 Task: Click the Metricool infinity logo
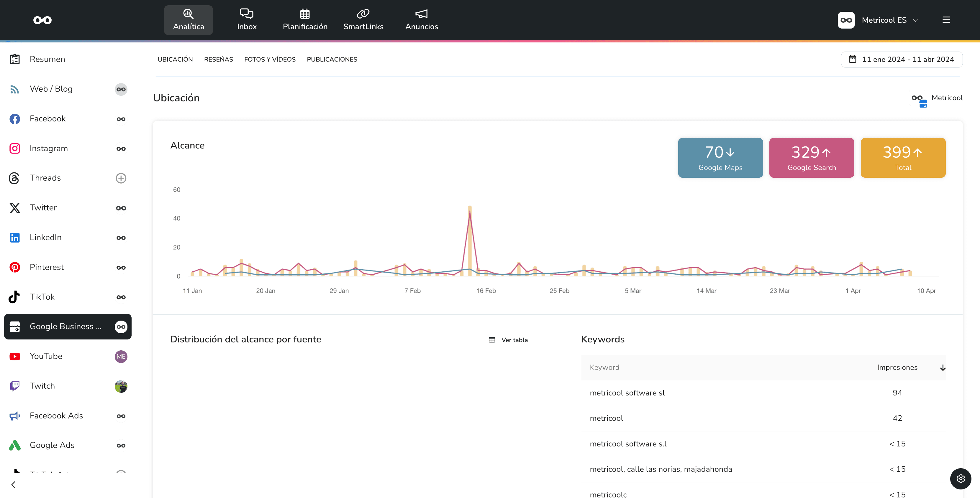click(42, 20)
